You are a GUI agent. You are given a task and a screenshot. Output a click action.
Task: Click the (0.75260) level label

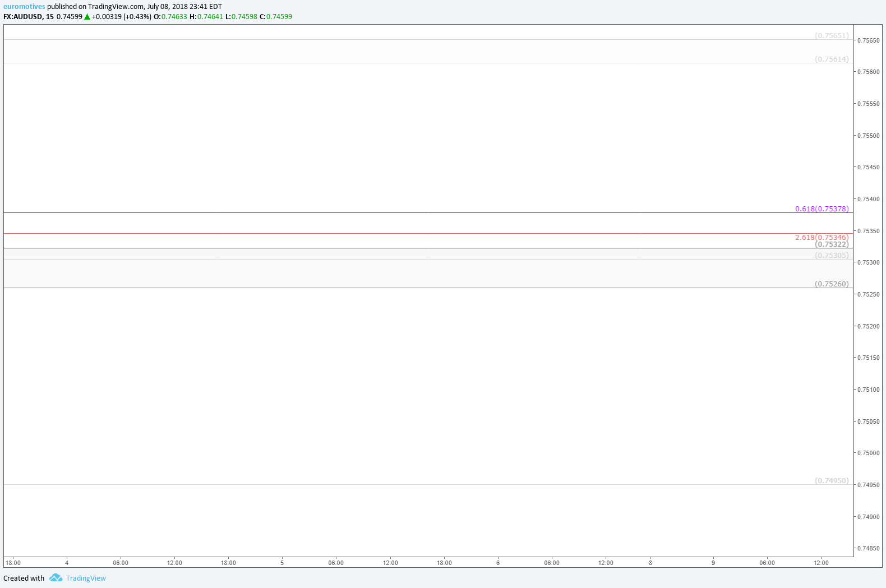click(x=832, y=284)
